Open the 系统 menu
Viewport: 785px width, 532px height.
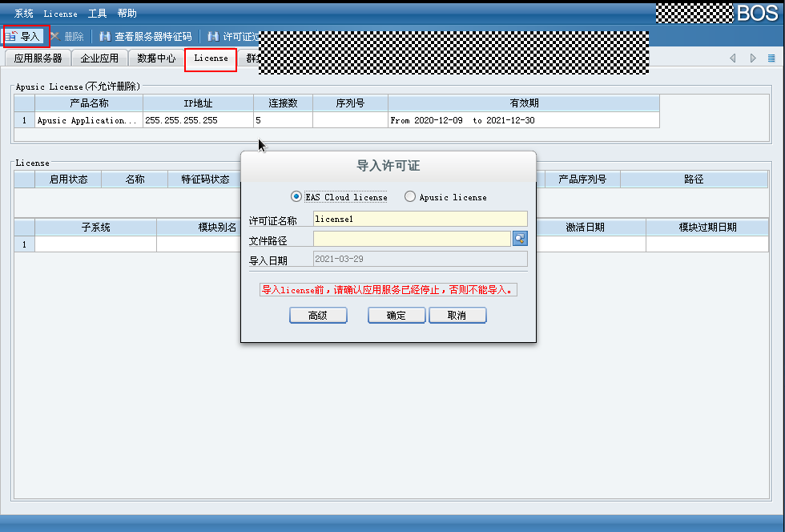click(23, 14)
